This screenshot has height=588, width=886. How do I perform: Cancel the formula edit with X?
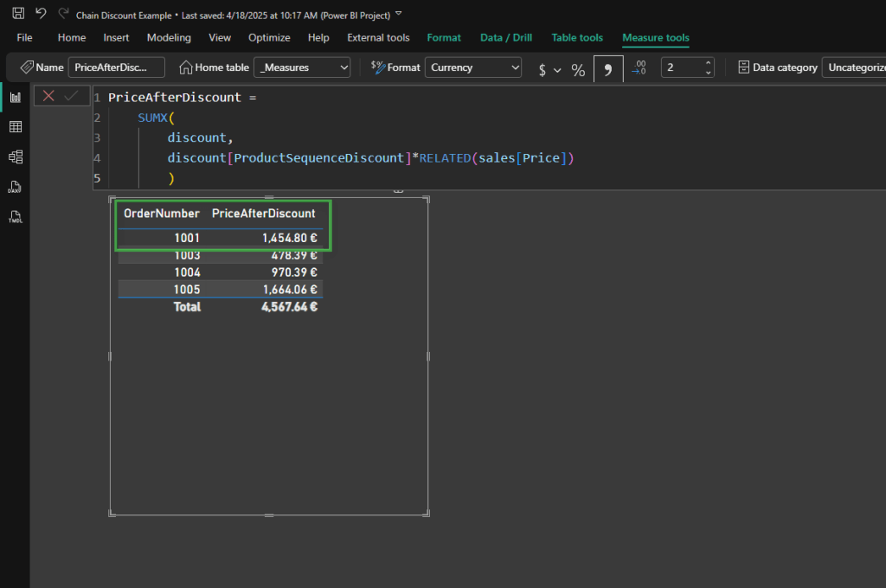pos(48,96)
